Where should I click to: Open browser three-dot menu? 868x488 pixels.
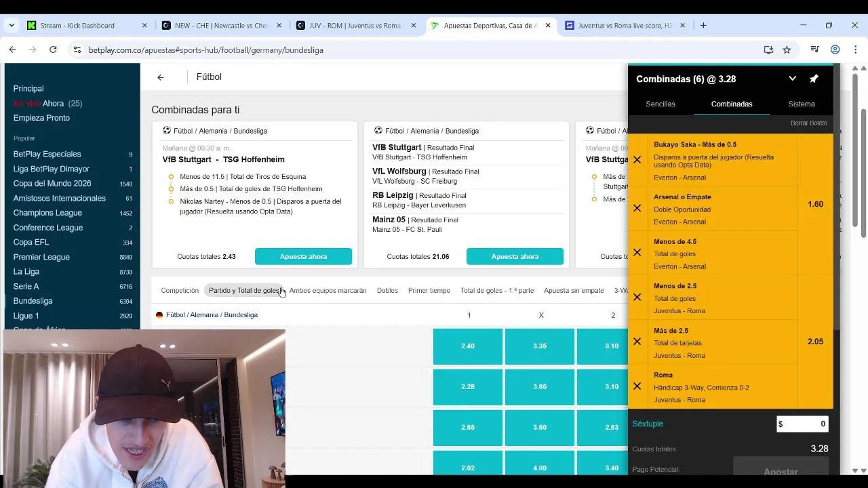click(x=854, y=49)
